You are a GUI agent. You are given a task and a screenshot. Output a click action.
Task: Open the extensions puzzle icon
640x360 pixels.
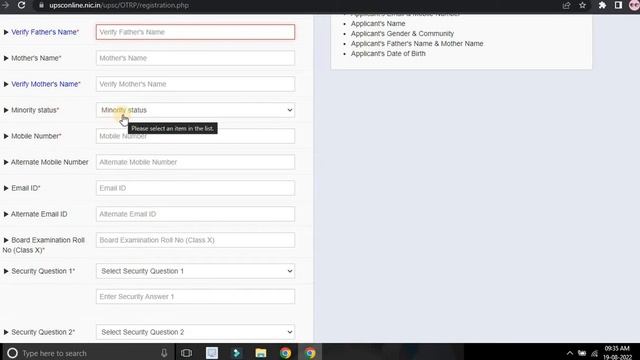602,5
